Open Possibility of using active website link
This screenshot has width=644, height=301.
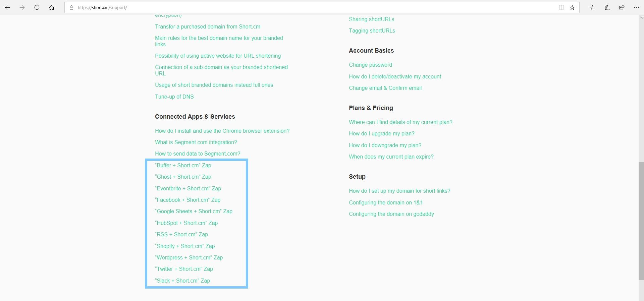(x=218, y=56)
